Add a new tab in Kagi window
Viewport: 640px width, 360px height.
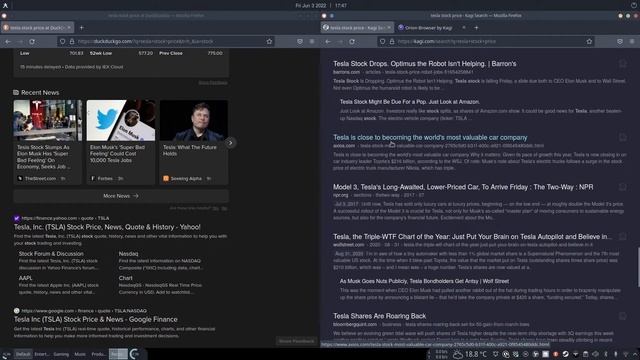tap(476, 28)
